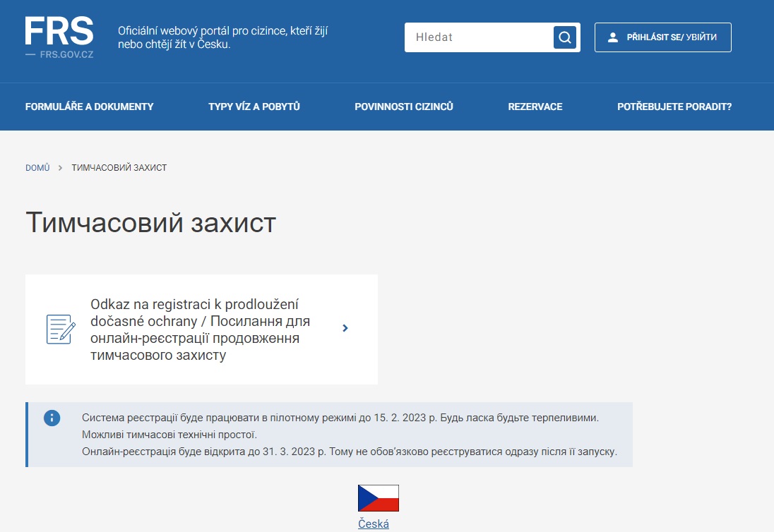Expand the registration card via its chevron arrow
The height and width of the screenshot is (532, 774).
pos(345,328)
